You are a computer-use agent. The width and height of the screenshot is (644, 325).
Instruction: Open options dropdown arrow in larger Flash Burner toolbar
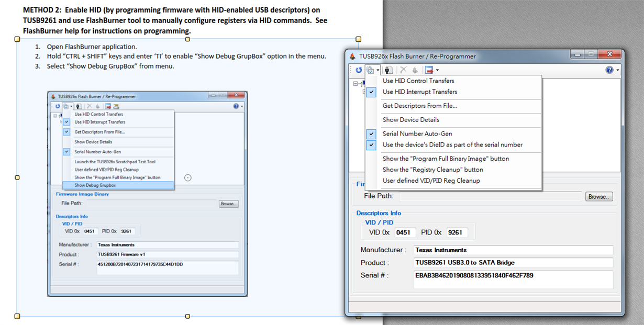(x=377, y=70)
